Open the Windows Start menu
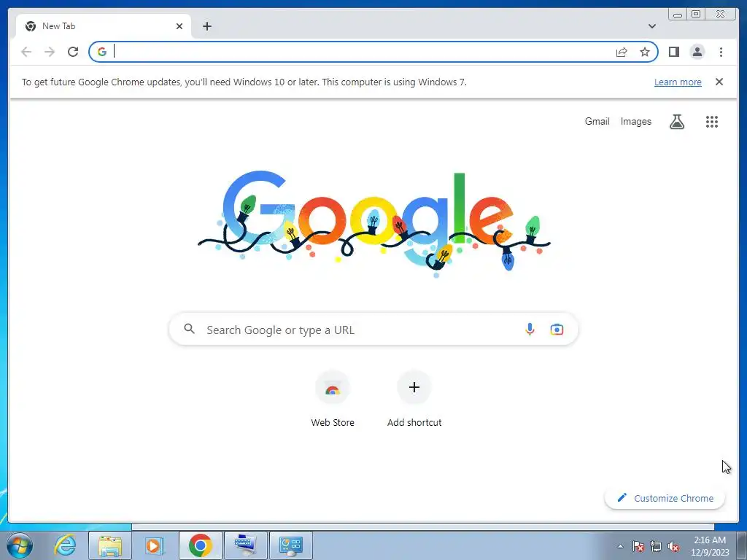The width and height of the screenshot is (747, 560). click(20, 545)
